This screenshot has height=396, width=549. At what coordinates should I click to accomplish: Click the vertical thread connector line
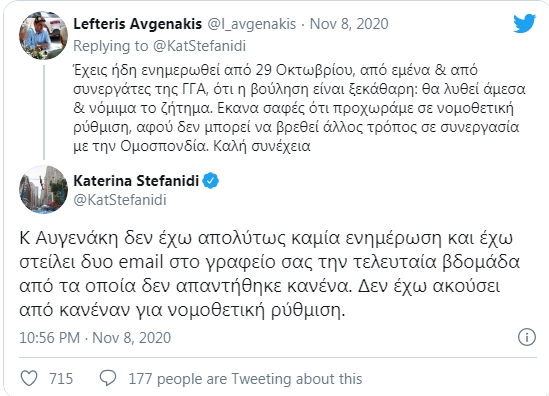tap(44, 112)
